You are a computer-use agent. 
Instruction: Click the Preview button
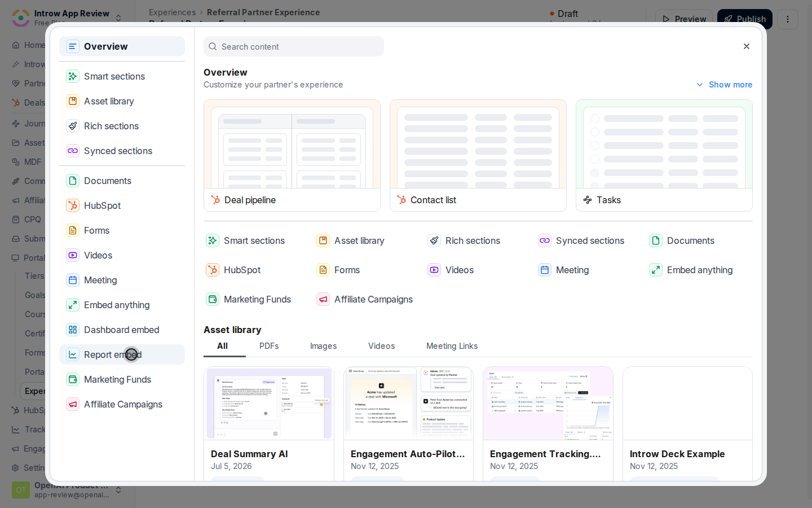[684, 19]
